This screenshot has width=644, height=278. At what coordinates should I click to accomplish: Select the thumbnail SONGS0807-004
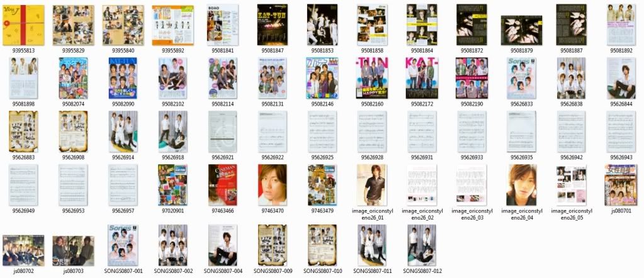[x=223, y=245]
